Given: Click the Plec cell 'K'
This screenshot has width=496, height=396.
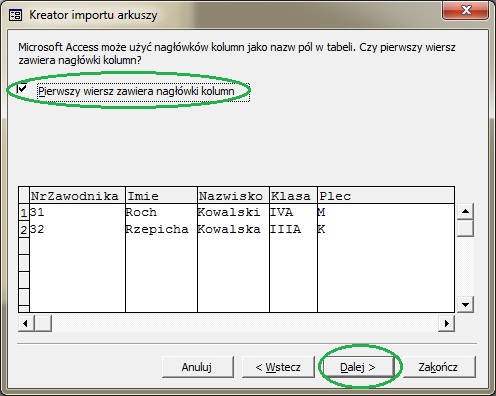Looking at the screenshot, I should (x=386, y=229).
